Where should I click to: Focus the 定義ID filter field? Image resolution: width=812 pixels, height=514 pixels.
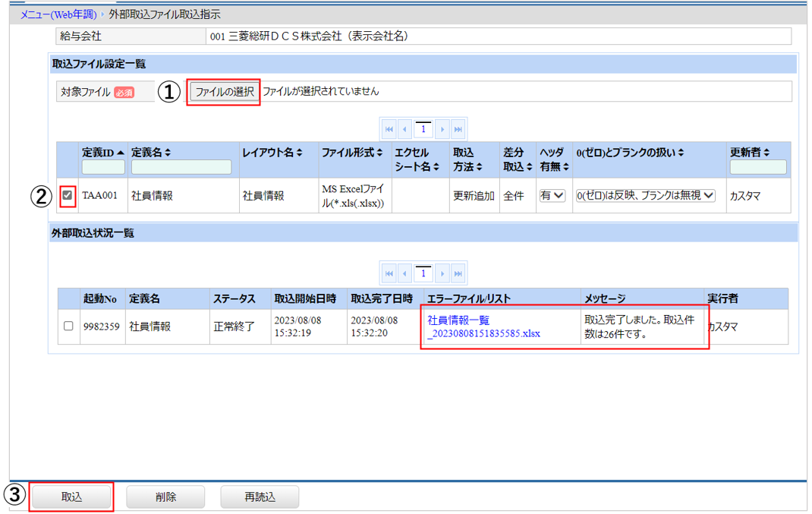click(x=103, y=167)
